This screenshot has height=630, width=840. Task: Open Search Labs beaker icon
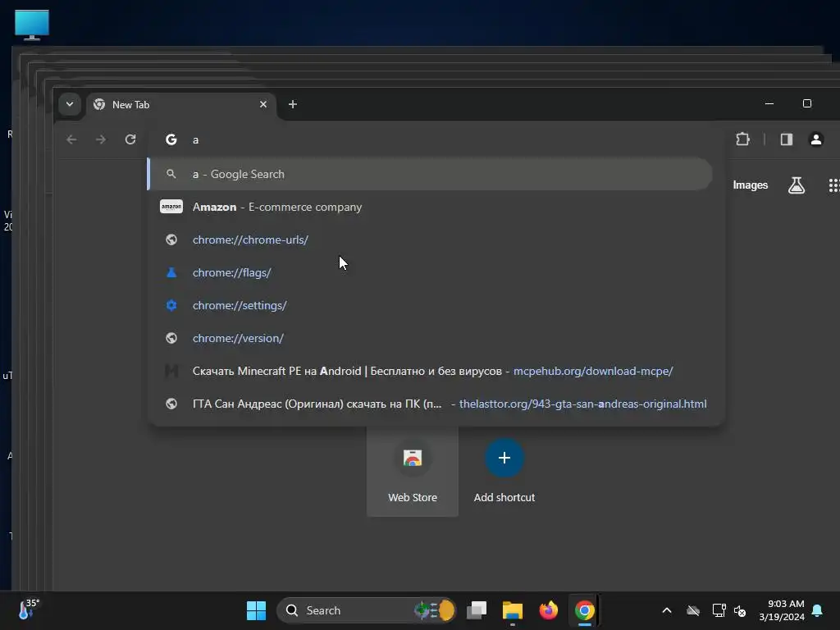(796, 185)
